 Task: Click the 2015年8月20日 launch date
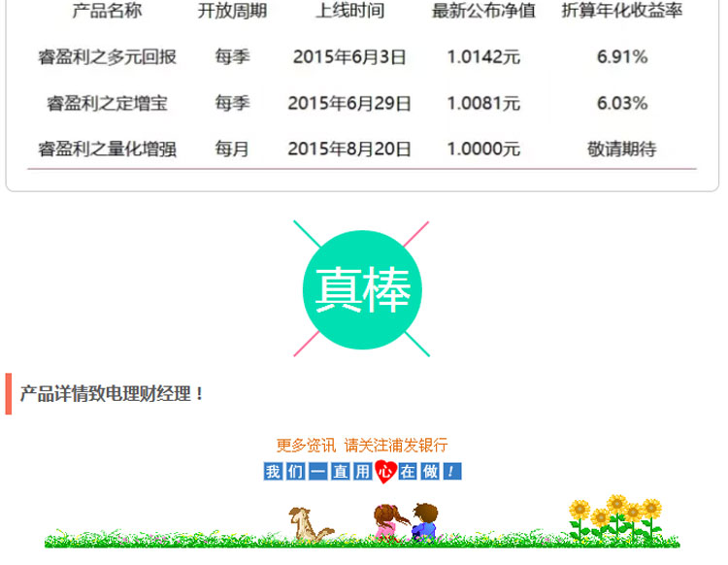pyautogui.click(x=349, y=149)
